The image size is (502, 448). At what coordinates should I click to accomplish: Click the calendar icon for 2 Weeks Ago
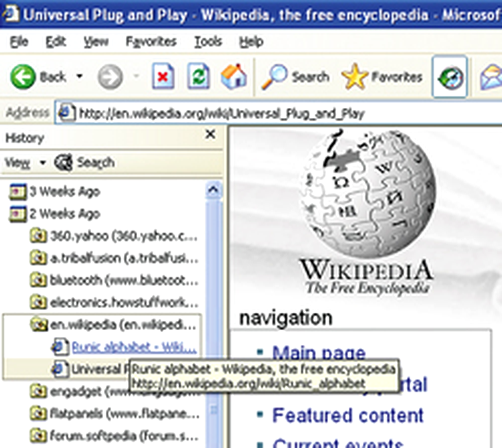pos(17,214)
